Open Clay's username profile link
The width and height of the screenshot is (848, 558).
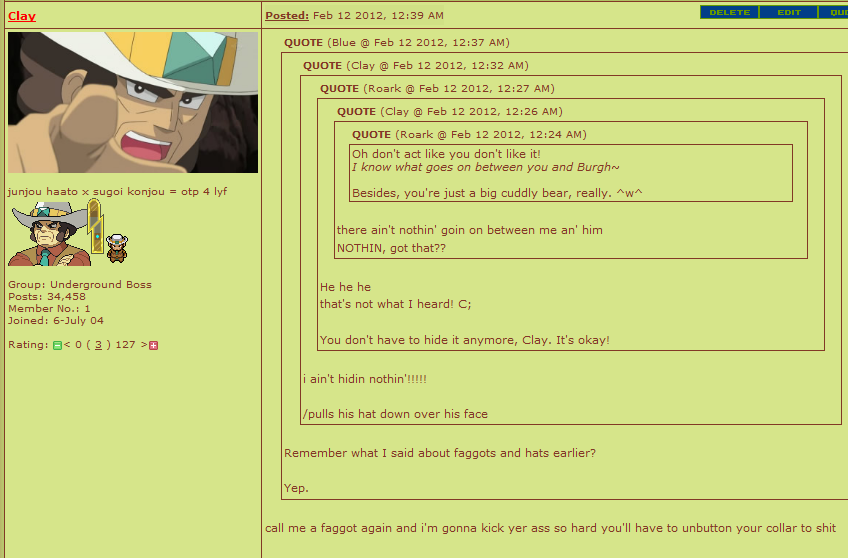22,16
